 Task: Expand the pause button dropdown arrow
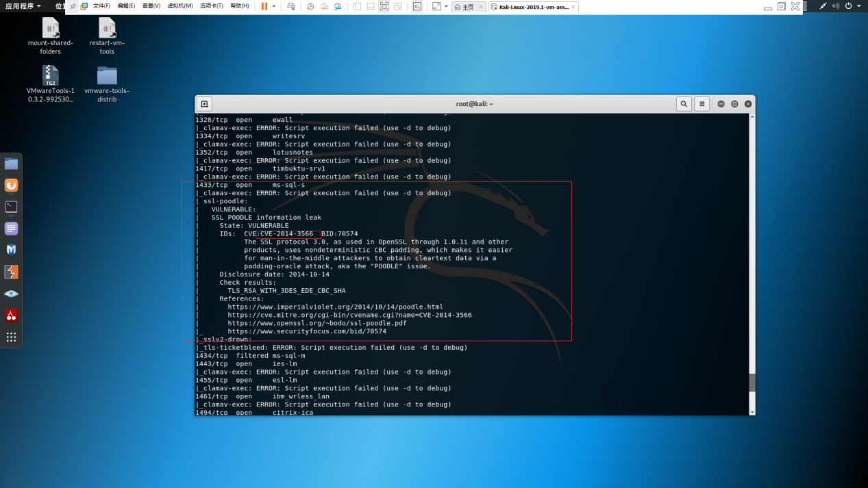coord(274,6)
